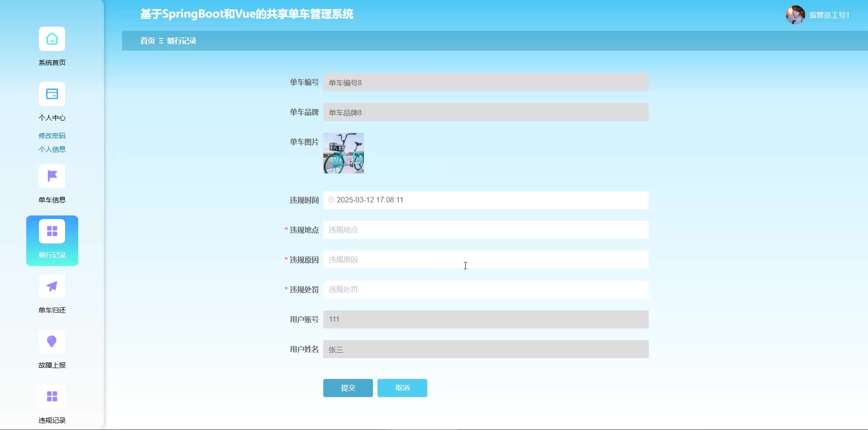Select the 骑行记录 grid icon
This screenshot has height=430, width=868.
click(x=52, y=232)
